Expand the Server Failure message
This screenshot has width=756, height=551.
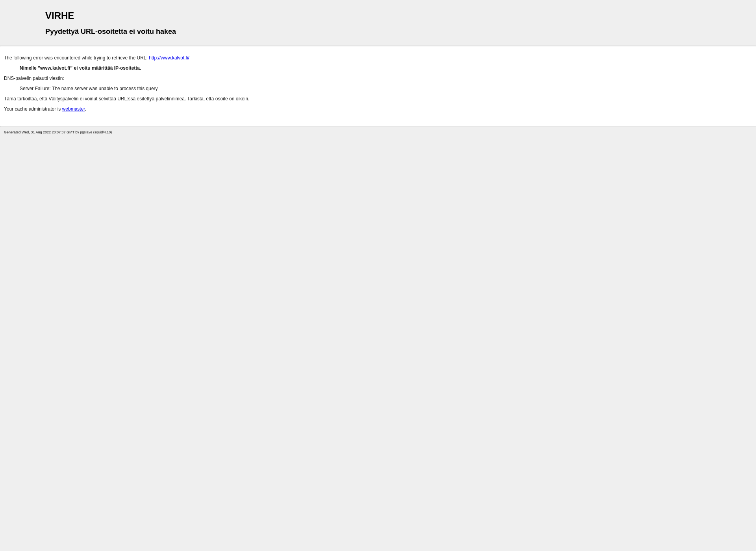[89, 88]
